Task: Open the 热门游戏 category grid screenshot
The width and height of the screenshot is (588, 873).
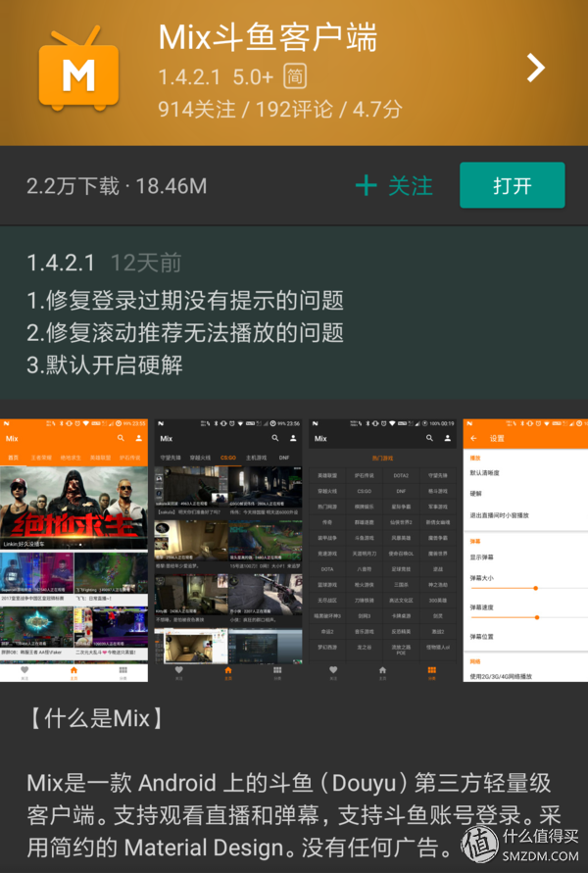Action: pos(382,550)
